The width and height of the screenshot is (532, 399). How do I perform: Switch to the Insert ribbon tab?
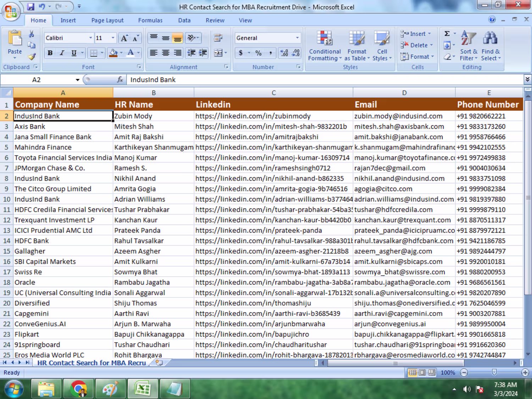[68, 20]
